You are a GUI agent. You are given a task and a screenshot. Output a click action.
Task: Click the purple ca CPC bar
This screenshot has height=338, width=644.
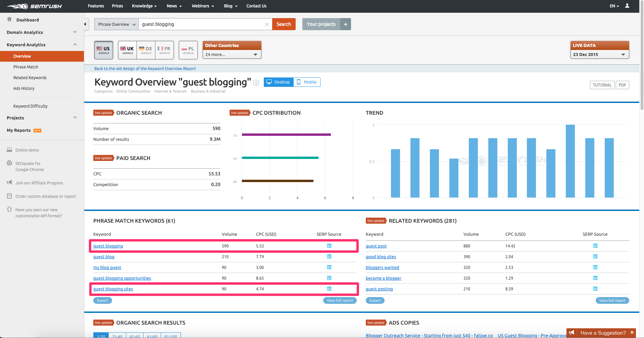[x=286, y=134]
